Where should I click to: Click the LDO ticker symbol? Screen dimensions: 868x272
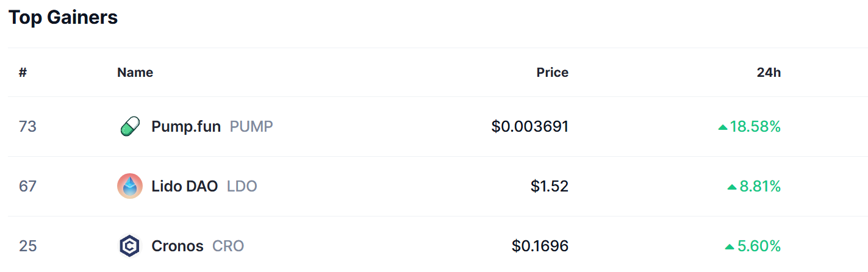(x=242, y=186)
